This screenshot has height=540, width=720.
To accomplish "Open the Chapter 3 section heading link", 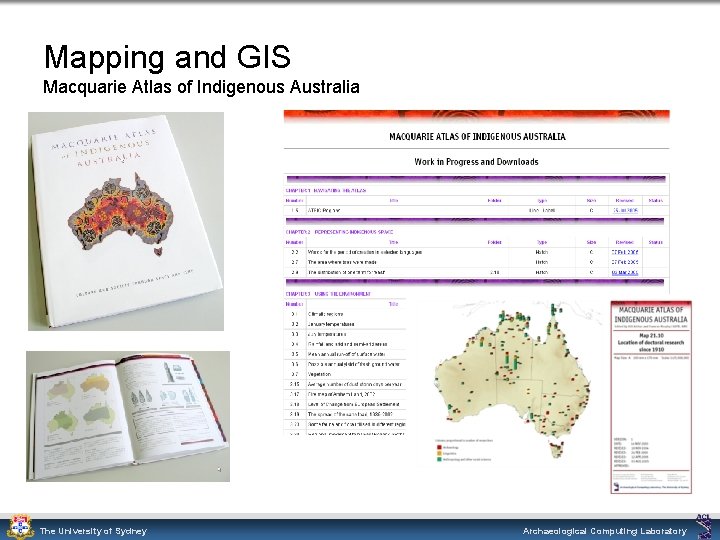I will pos(328,294).
